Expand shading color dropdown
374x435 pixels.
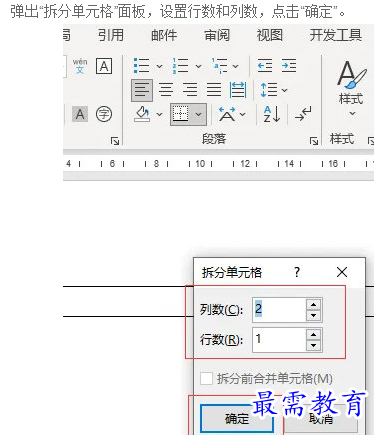(159, 115)
